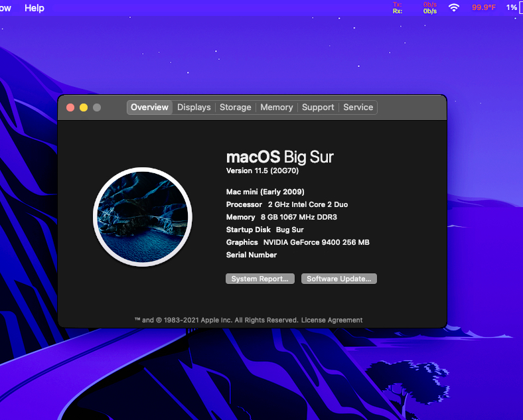Click NVIDIA GeForce 9400 256 MB text
The image size is (523, 420).
pos(316,242)
